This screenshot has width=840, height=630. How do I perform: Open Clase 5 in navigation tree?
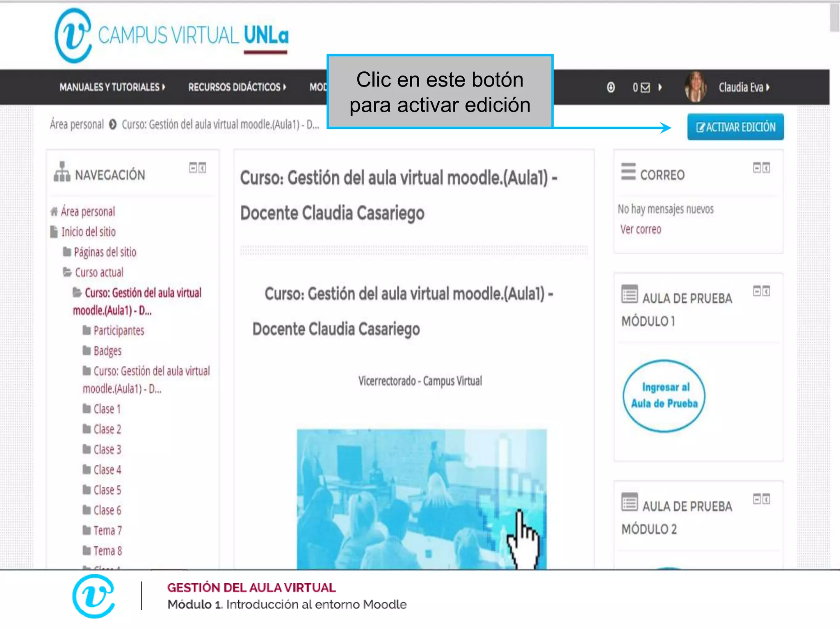(107, 490)
